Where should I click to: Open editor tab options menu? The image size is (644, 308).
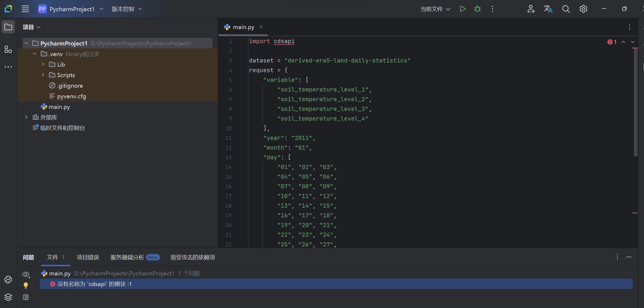tap(629, 27)
